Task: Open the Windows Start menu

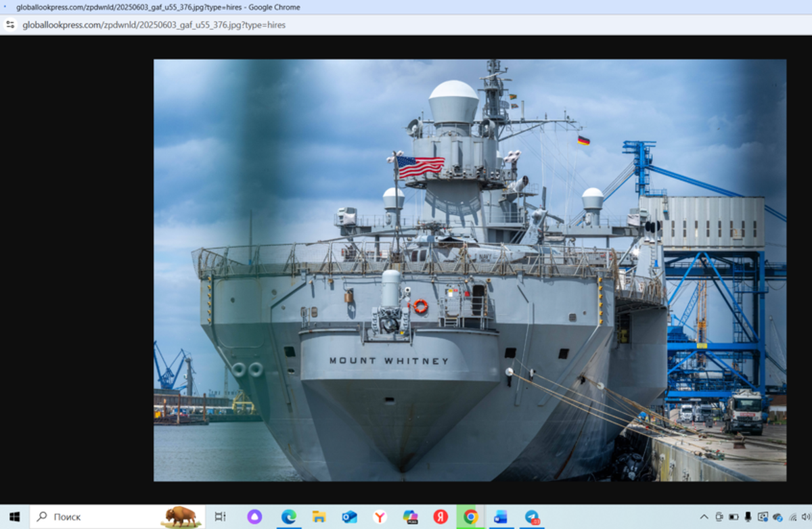Action: (14, 517)
